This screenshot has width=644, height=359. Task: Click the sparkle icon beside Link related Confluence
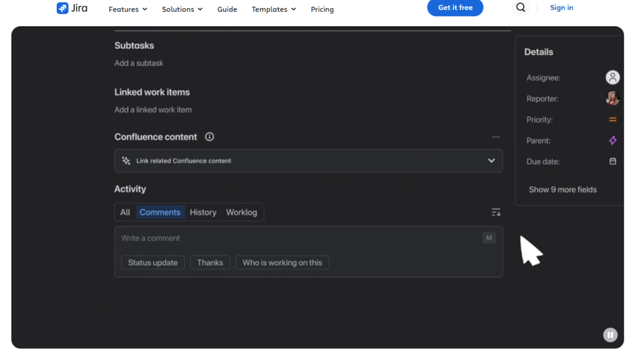pyautogui.click(x=126, y=160)
